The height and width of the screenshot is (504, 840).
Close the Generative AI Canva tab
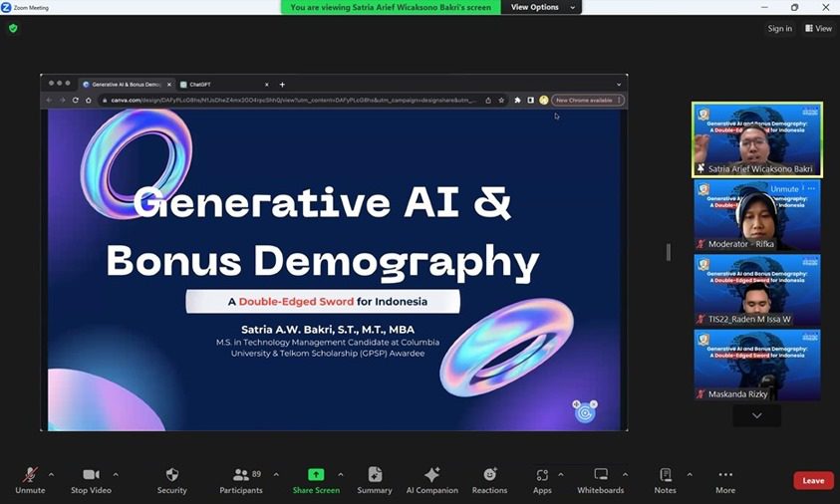(168, 85)
